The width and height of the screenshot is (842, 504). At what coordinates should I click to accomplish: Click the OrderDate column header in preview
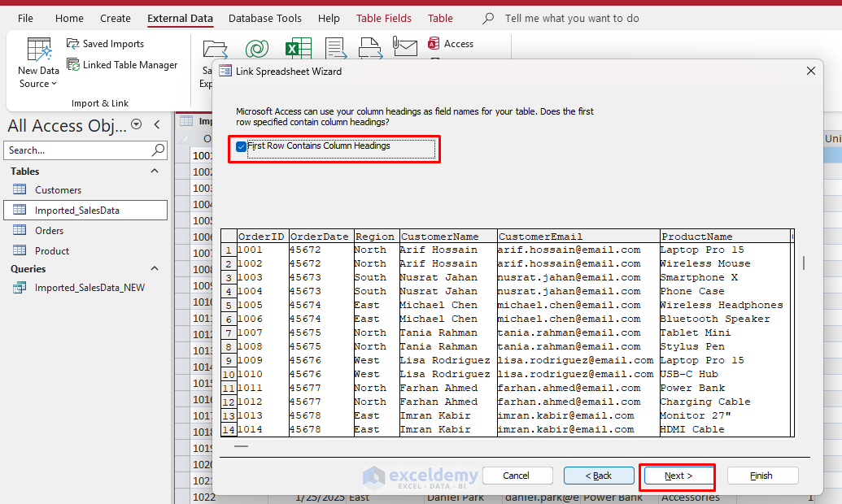(x=321, y=237)
